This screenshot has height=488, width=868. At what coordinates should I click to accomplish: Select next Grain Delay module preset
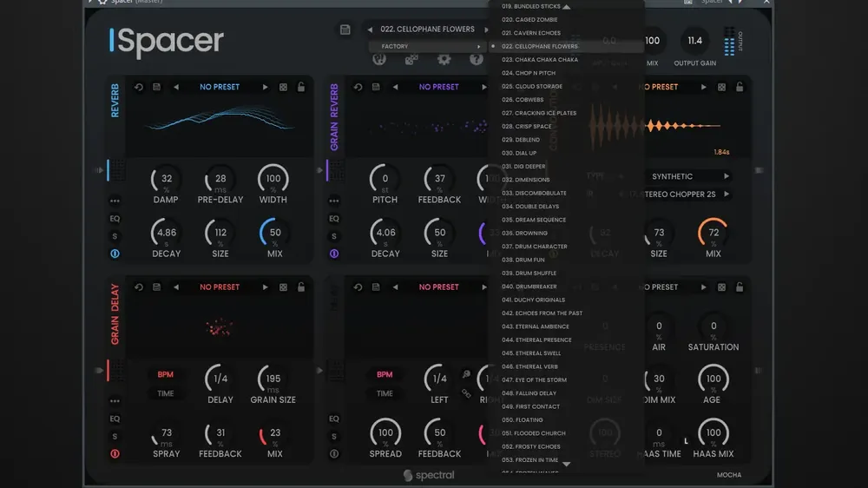point(265,287)
